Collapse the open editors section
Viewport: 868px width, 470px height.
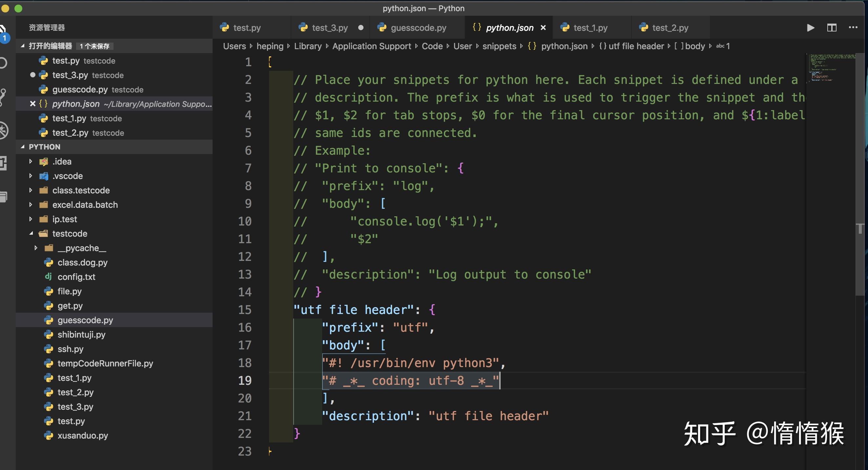[x=23, y=46]
